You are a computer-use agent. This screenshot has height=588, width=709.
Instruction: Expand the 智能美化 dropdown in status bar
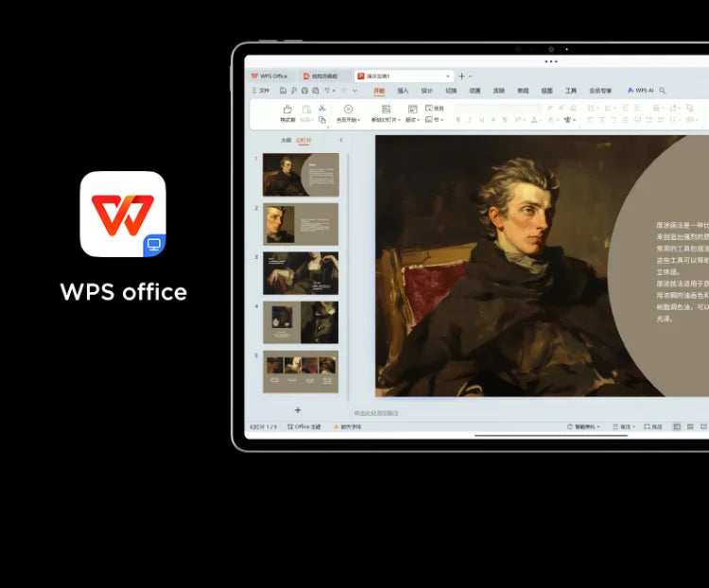(x=583, y=427)
